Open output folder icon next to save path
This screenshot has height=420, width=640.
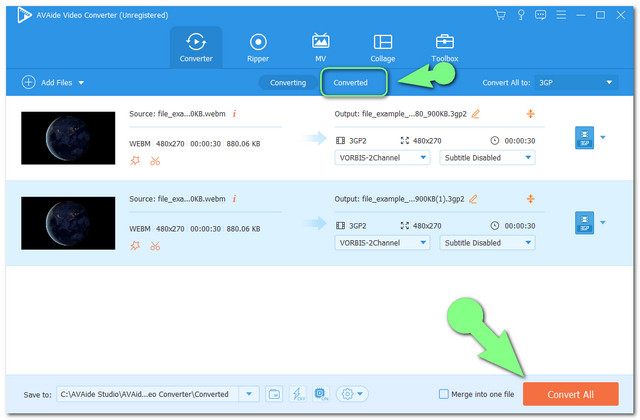[x=275, y=394]
